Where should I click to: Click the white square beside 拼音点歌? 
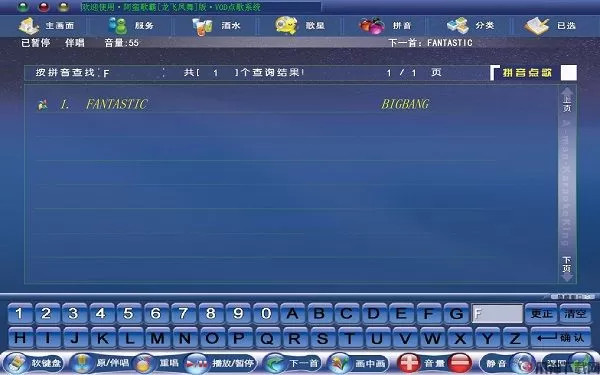tap(569, 73)
